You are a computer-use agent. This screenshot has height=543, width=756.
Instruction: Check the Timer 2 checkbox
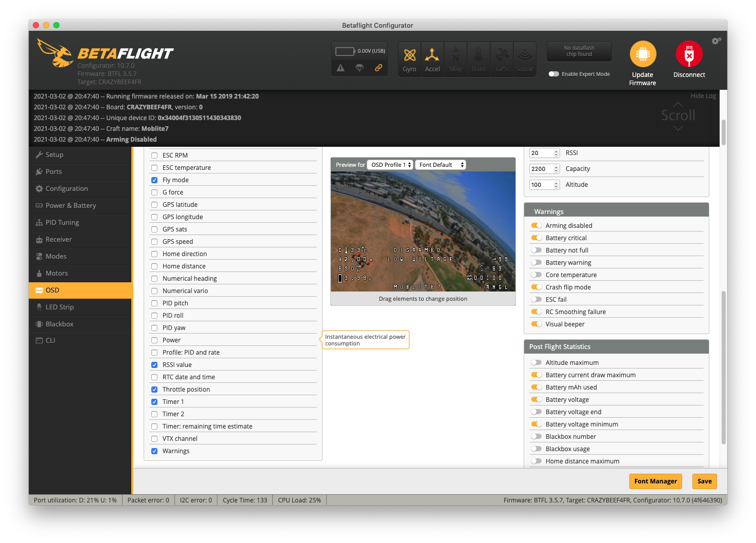click(154, 414)
